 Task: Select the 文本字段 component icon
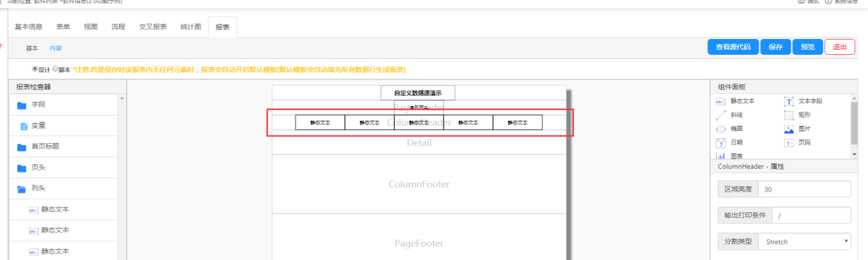[789, 101]
